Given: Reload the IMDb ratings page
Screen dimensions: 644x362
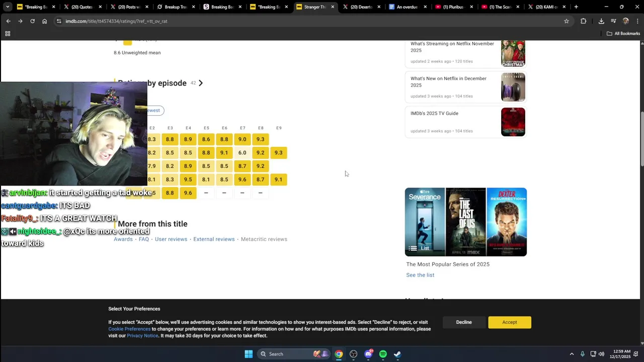Looking at the screenshot, I should [x=32, y=21].
